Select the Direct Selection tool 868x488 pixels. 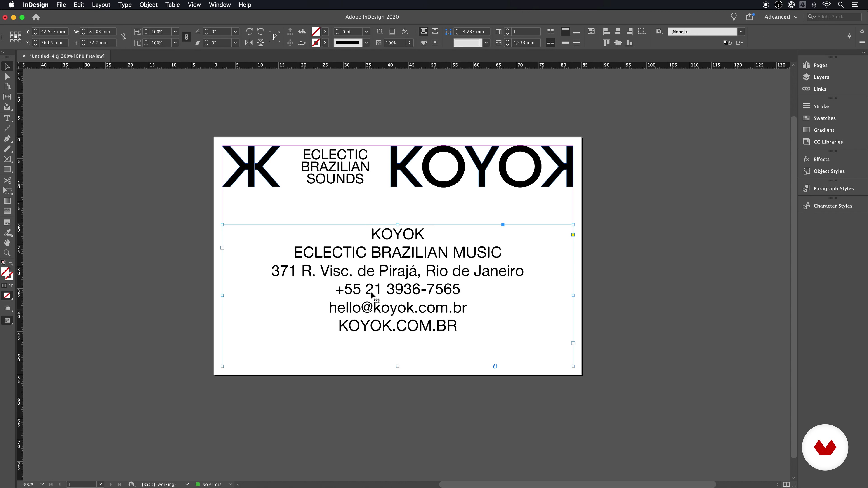click(x=7, y=76)
